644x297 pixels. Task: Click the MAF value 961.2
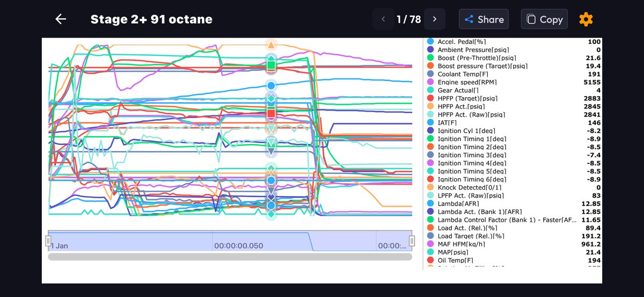click(x=591, y=244)
